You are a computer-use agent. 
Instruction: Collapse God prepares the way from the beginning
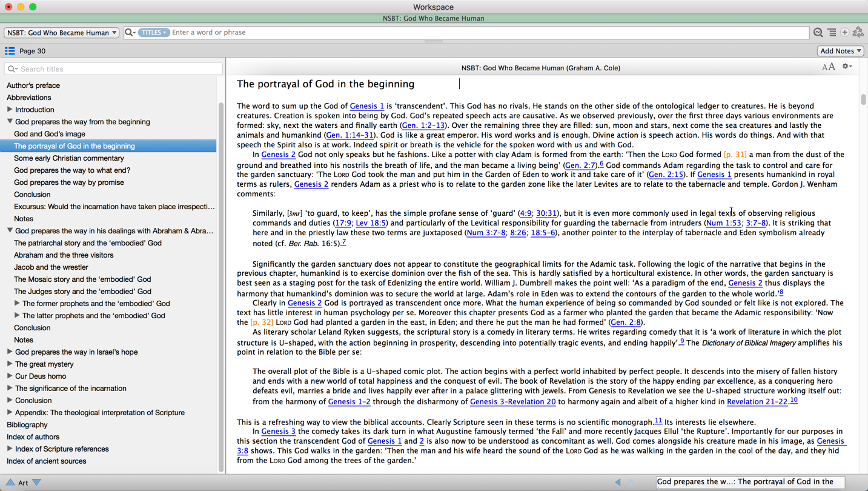[10, 122]
